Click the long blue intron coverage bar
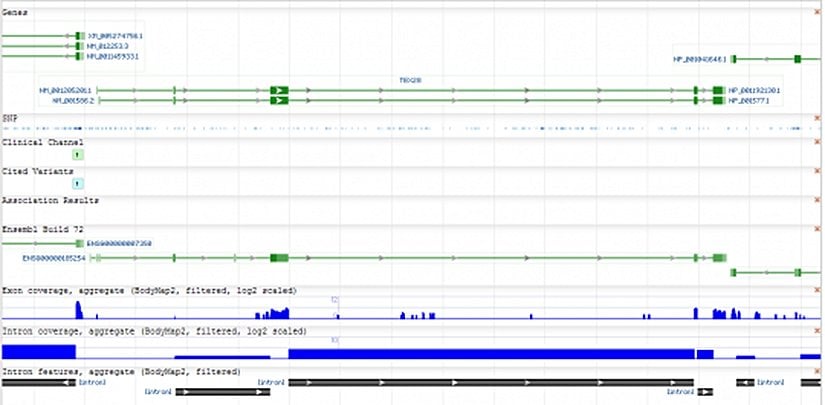This screenshot has width=825, height=405. click(x=490, y=353)
